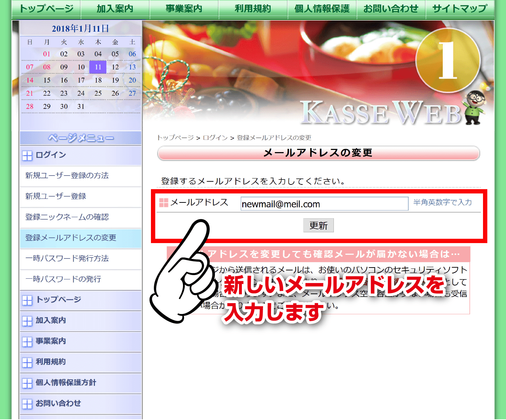506x420 pixels.
Task: Go to 加入案内 in sidebar menu
Action: click(x=80, y=321)
